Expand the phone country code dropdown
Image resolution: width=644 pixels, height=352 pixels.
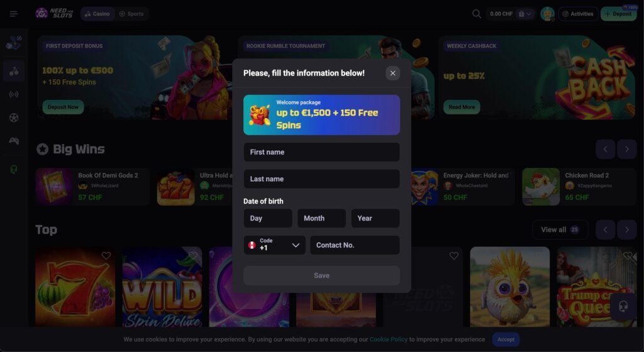(274, 245)
